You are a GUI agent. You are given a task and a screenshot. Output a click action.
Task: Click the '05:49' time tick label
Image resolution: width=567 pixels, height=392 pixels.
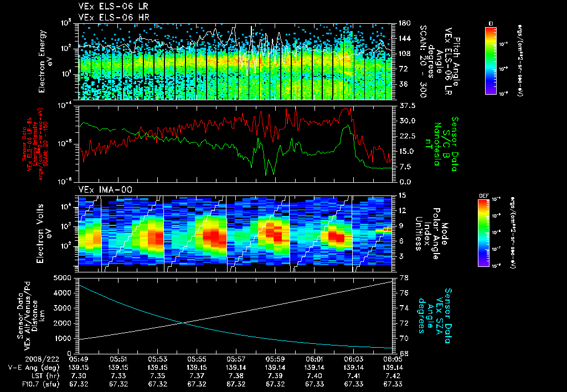(79, 359)
